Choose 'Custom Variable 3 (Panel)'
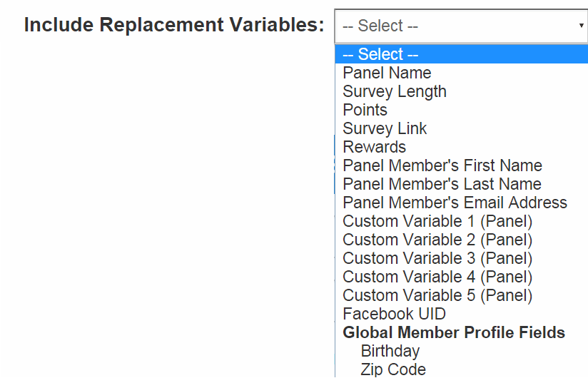This screenshot has width=588, height=378. click(437, 258)
